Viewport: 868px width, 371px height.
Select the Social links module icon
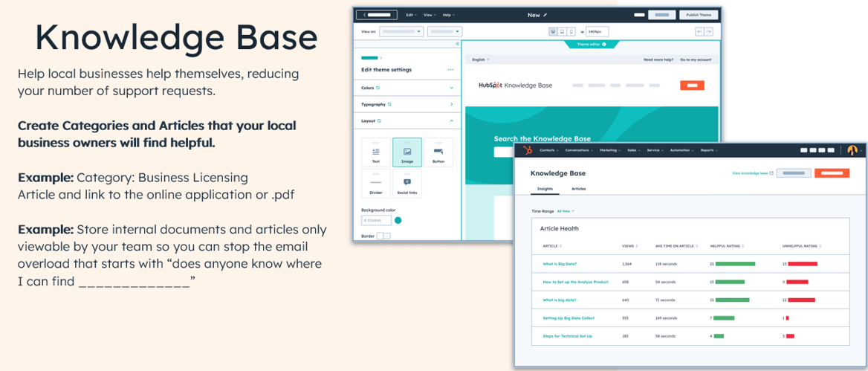(407, 183)
